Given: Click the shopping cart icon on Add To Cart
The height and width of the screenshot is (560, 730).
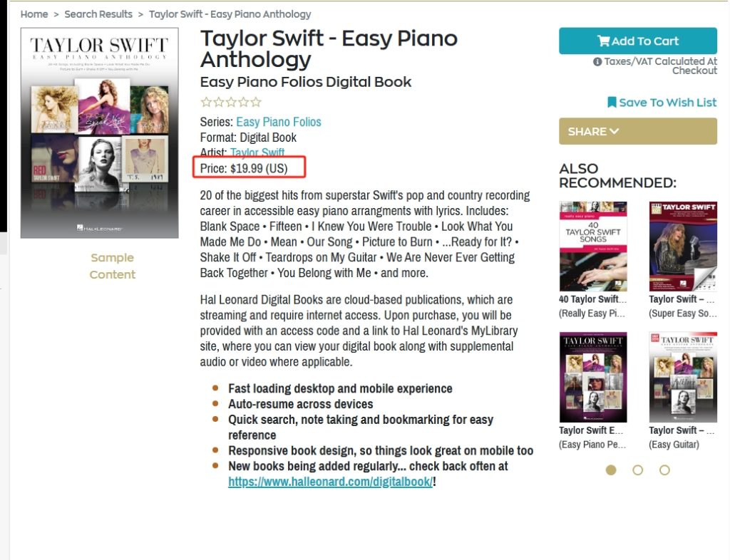Looking at the screenshot, I should 603,41.
